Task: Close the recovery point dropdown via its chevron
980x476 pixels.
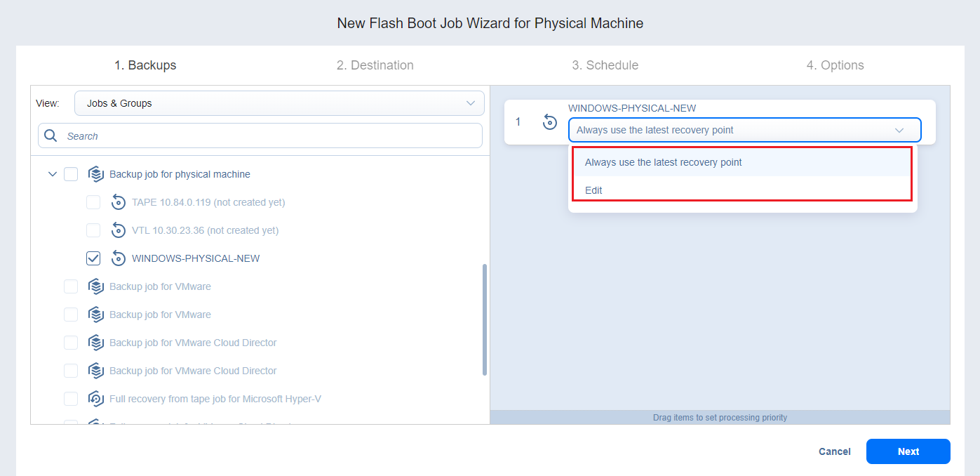Action: tap(899, 131)
